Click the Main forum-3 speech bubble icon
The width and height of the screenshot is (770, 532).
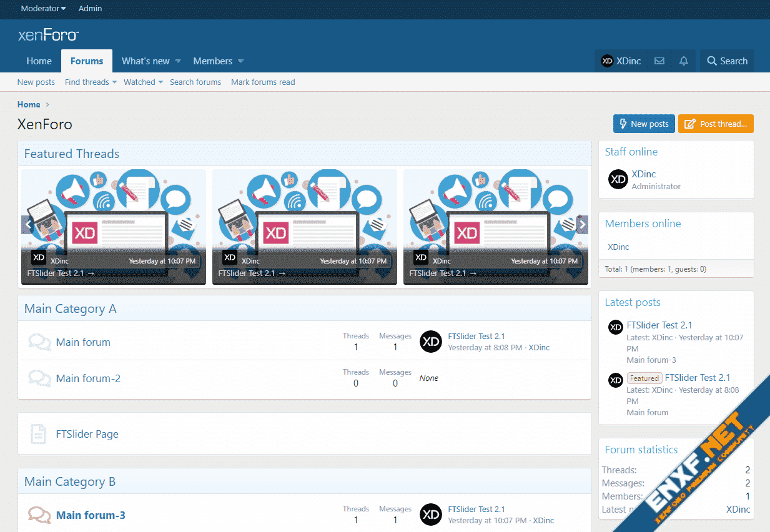39,515
